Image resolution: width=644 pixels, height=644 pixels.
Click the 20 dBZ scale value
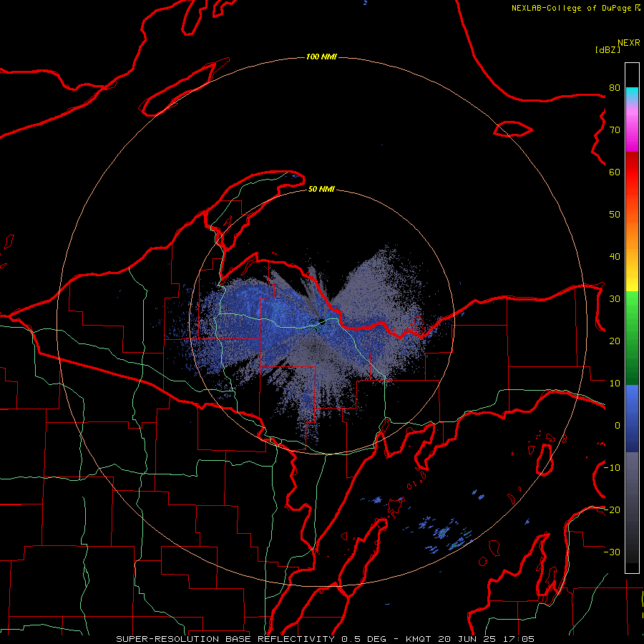coord(615,341)
